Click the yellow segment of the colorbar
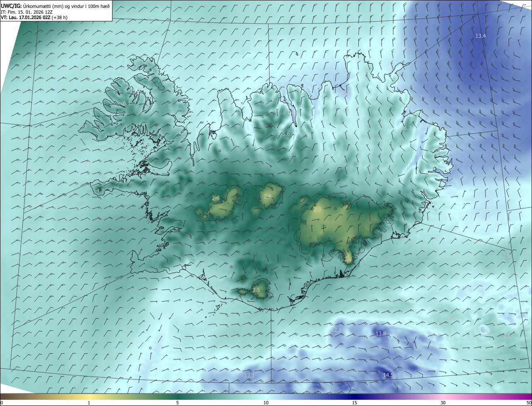532x406 pixels. pyautogui.click(x=89, y=396)
